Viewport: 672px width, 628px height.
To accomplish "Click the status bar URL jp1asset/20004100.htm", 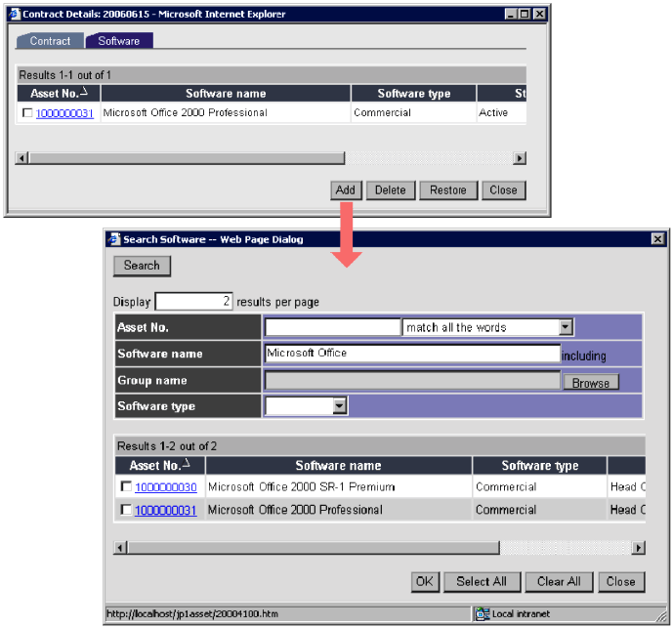I will pyautogui.click(x=192, y=614).
